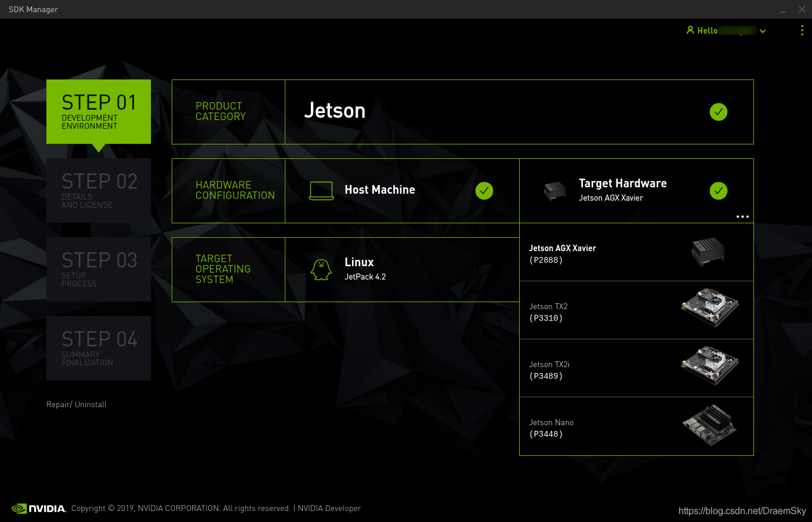
Task: Click the Jetson Nano board thumbnail
Action: coord(709,425)
